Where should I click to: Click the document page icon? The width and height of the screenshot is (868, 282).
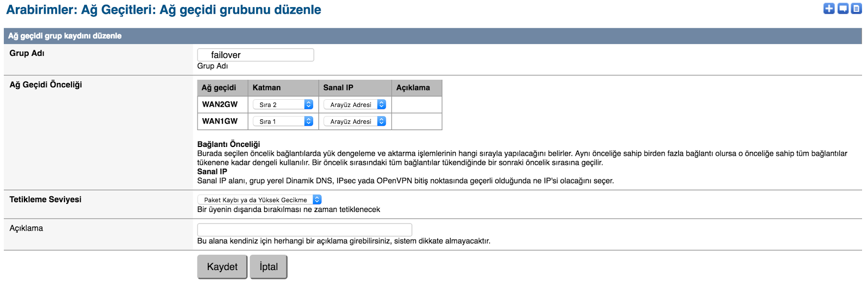click(x=857, y=8)
